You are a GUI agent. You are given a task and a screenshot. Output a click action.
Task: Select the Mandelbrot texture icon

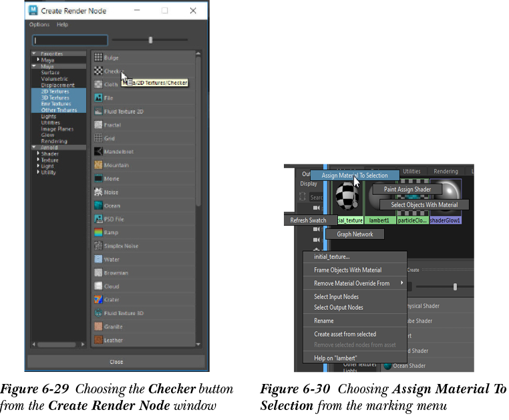98,152
